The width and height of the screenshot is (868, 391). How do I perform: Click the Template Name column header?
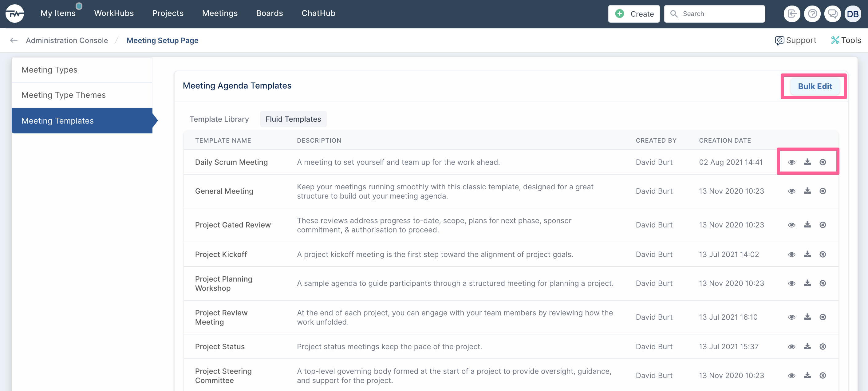pyautogui.click(x=223, y=140)
